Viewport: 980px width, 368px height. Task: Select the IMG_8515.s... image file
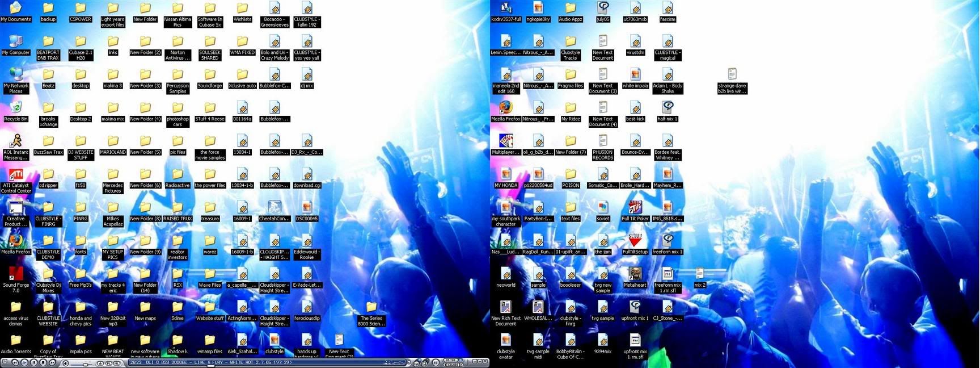(x=668, y=211)
